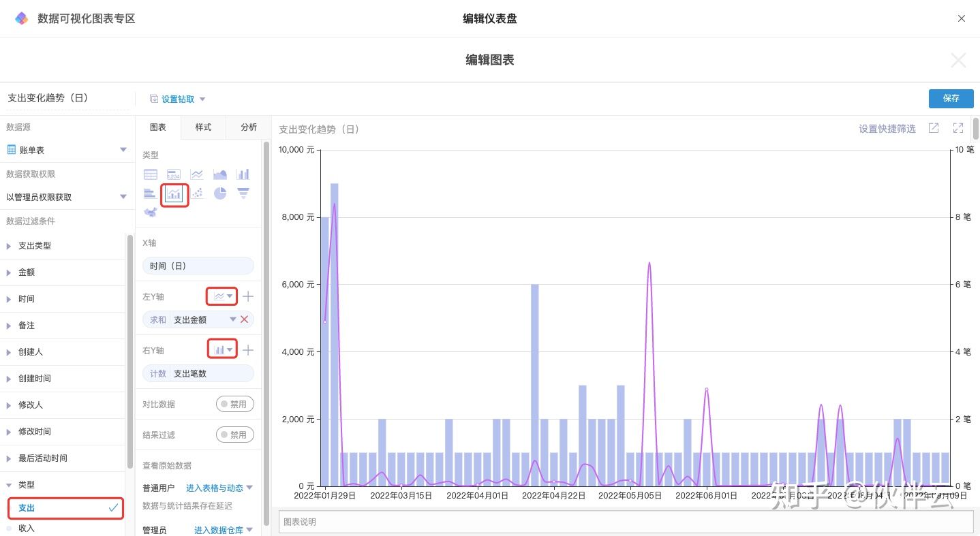Enable the 结果过滤 toggle
This screenshot has height=536, width=980.
[235, 435]
